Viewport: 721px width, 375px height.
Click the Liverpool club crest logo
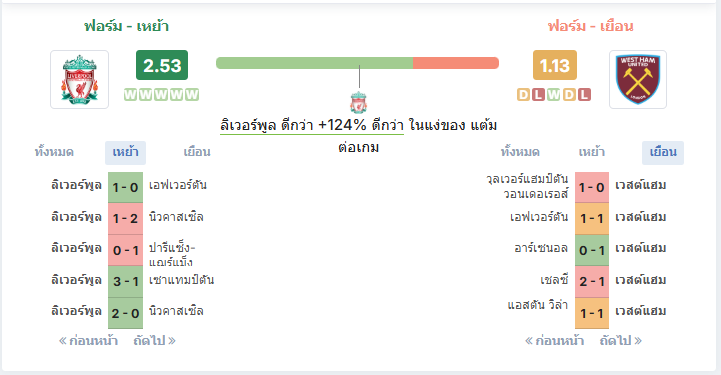pos(80,80)
